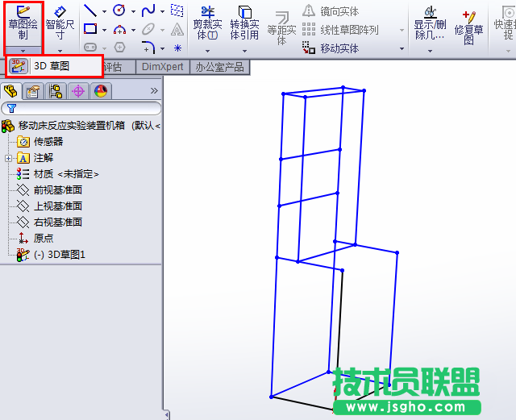Click 修复草图 repair sketch tool
The image size is (516, 420).
[x=469, y=27]
